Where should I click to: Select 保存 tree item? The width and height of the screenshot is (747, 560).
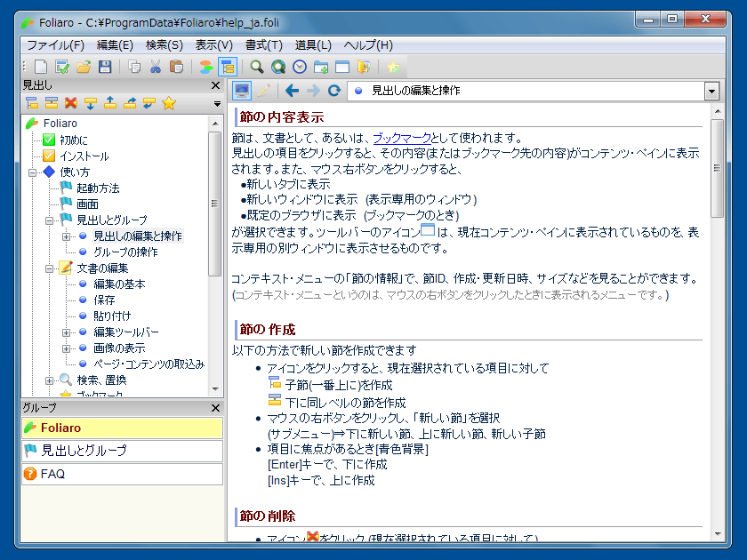coord(104,300)
